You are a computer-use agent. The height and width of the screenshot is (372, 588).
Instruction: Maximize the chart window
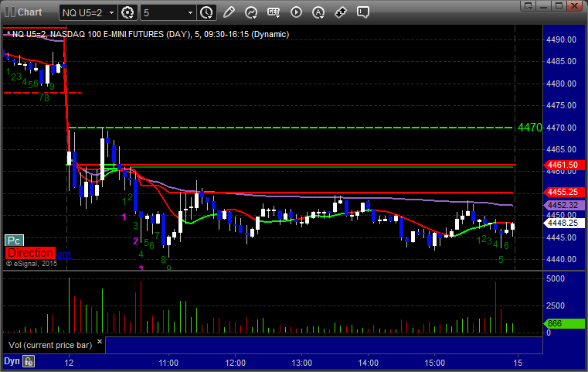pyautogui.click(x=559, y=5)
